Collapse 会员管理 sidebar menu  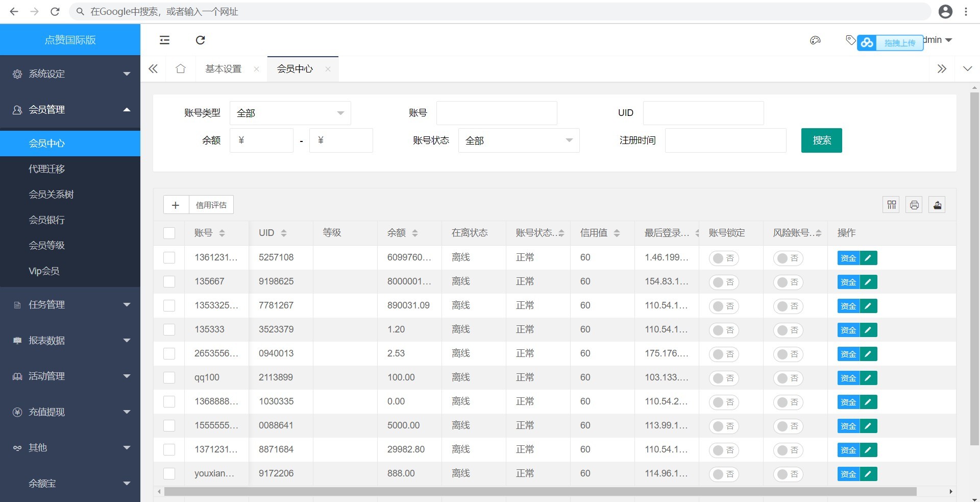(70, 109)
